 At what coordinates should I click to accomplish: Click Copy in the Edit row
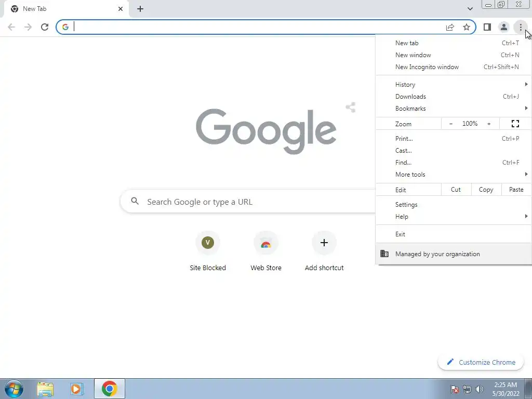point(486,190)
